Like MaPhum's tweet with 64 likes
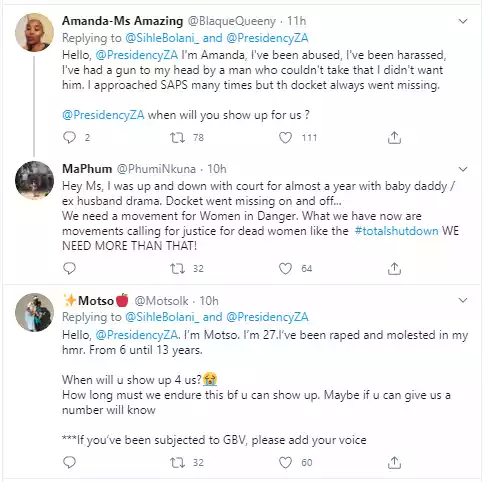This screenshot has width=485, height=482. pos(285,268)
